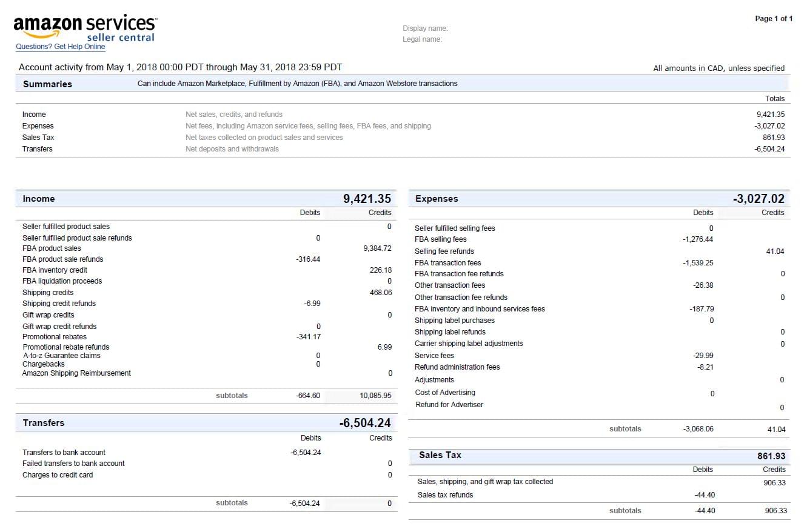Click the 'Legal name:' label
The width and height of the screenshot is (807, 532).
tap(422, 39)
